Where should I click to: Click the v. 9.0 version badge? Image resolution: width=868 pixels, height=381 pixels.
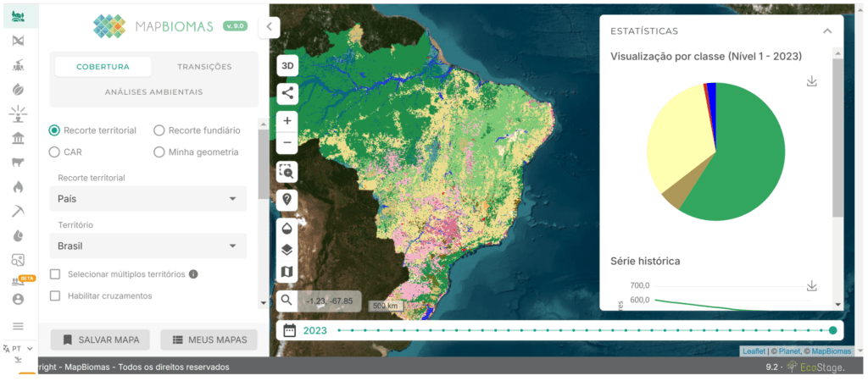235,26
